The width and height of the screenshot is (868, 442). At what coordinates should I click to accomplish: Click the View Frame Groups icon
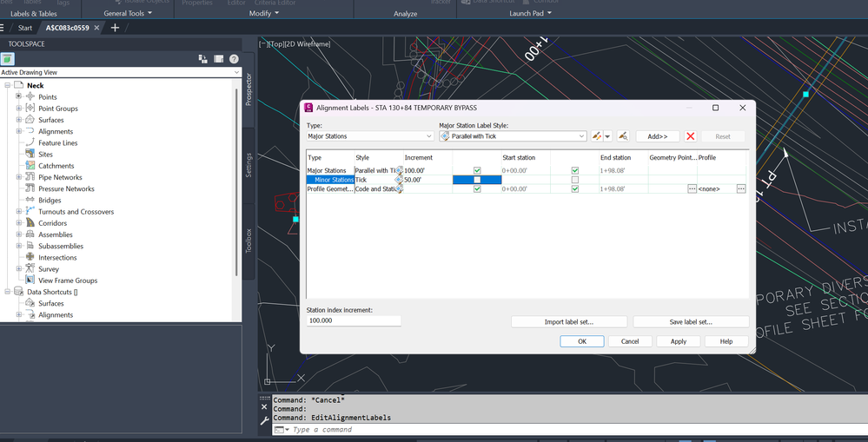tap(30, 280)
